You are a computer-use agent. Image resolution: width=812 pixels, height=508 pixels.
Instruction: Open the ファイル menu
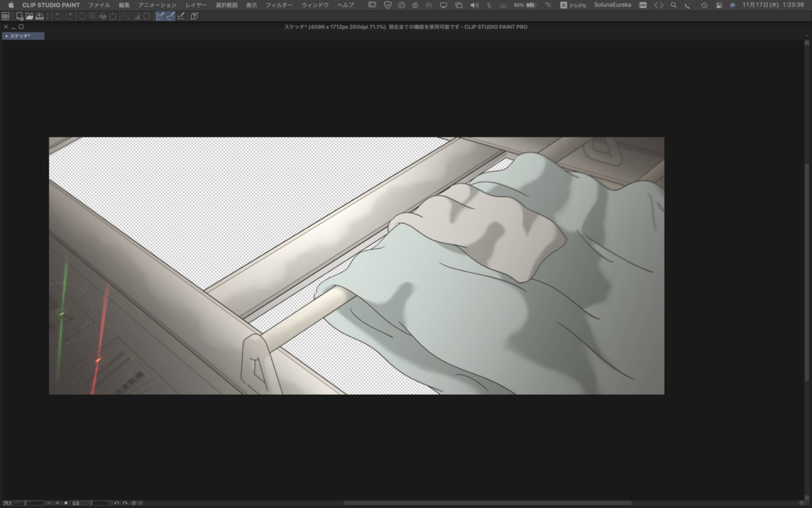[99, 5]
